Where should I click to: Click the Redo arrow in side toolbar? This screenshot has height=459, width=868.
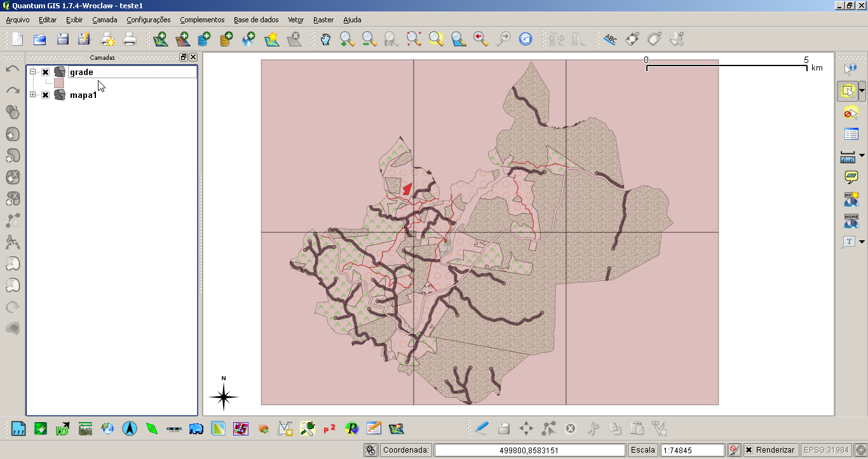pyautogui.click(x=12, y=90)
